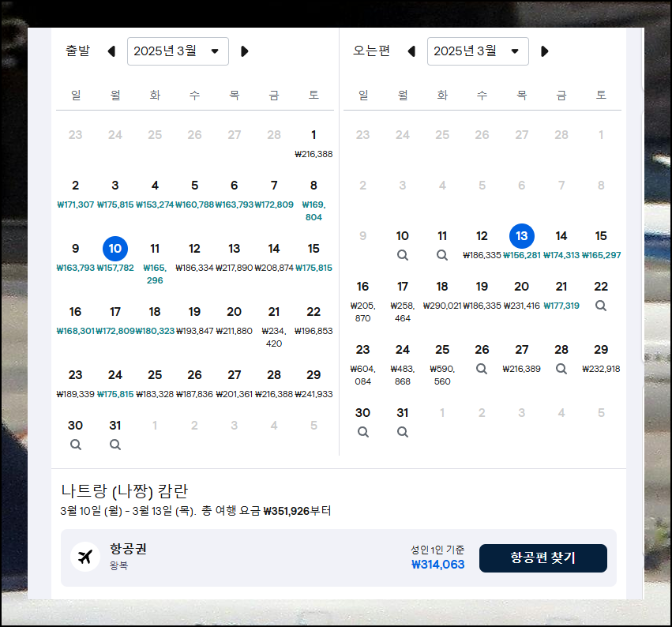
Task: Choose departure date March 2 at ₩171,307
Action: click(x=76, y=193)
